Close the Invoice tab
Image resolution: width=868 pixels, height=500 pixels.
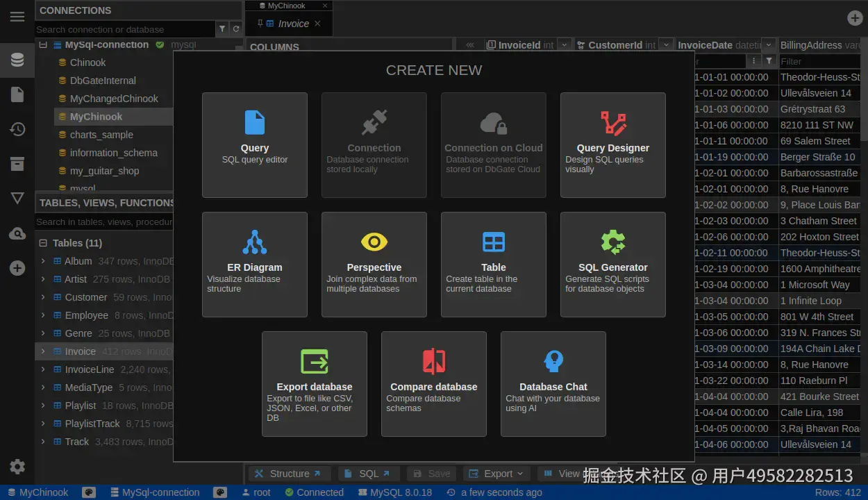tap(317, 24)
